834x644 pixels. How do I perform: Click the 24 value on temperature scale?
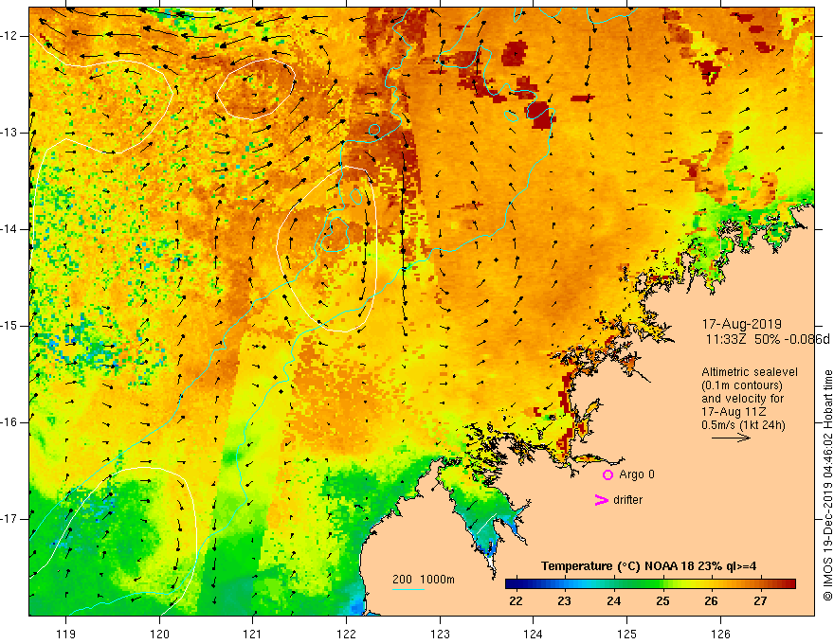coord(613,601)
